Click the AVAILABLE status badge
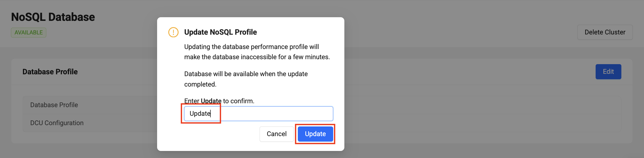 (28, 32)
